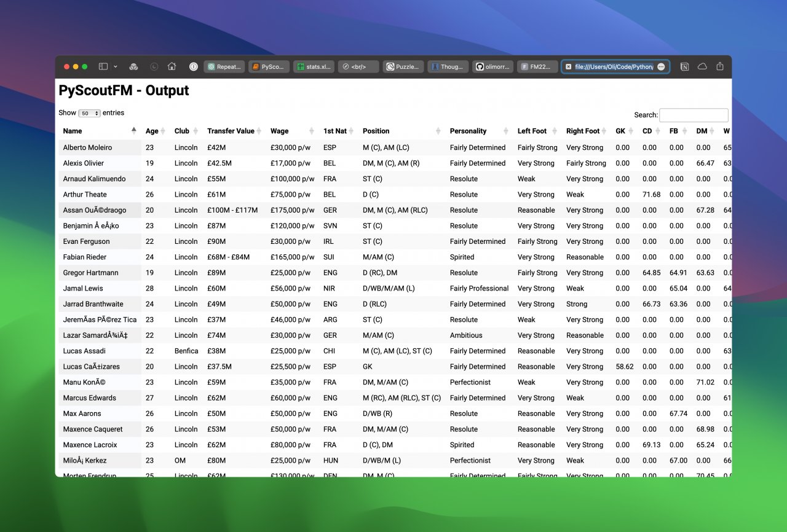Switch to the Repeat... tab
Viewport: 787px width, 532px height.
224,66
